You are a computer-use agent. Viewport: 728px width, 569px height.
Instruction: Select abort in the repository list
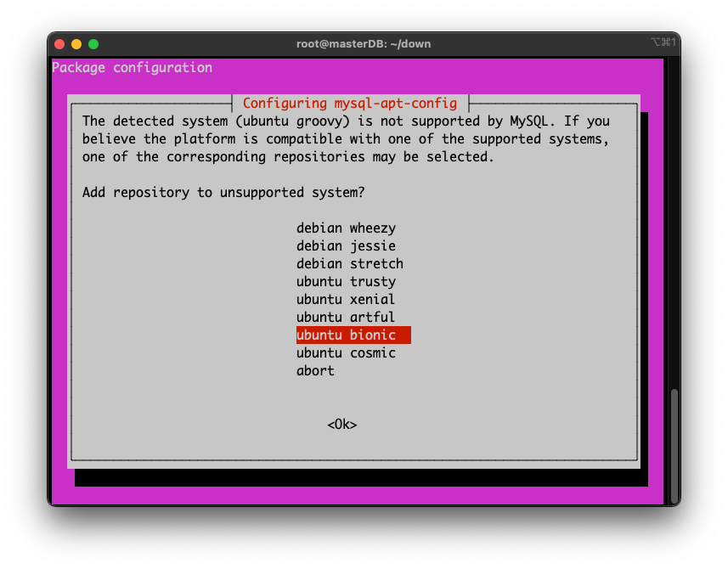[315, 371]
